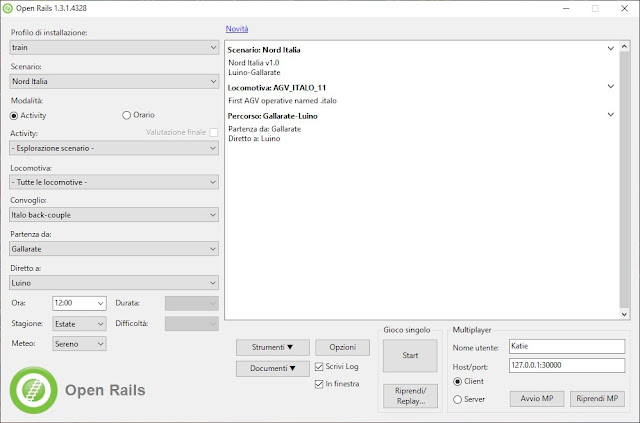Open the Activity dropdown Esplorazione scenario
The width and height of the screenshot is (640, 423).
(x=114, y=148)
